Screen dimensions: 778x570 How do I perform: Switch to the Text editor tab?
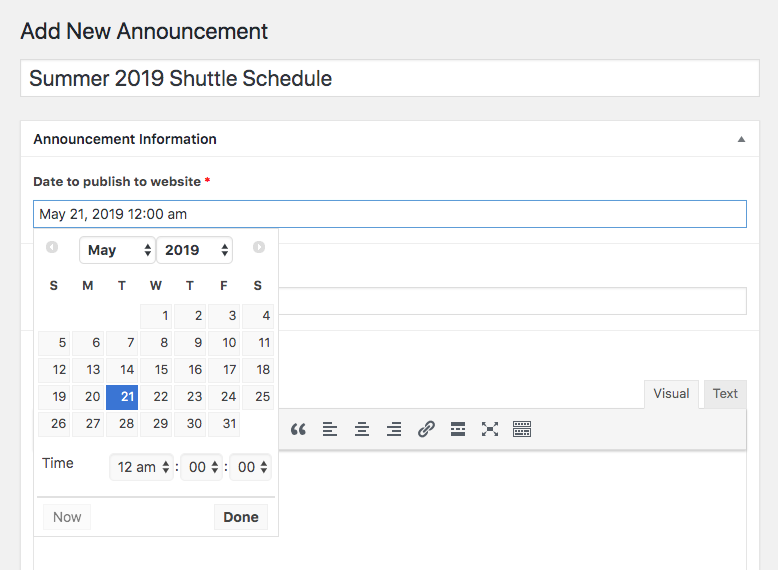[x=725, y=394]
